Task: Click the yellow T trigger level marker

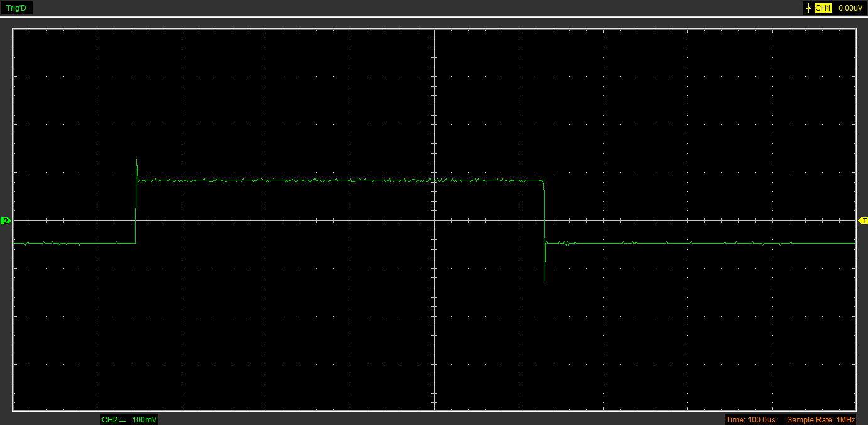Action: click(863, 221)
